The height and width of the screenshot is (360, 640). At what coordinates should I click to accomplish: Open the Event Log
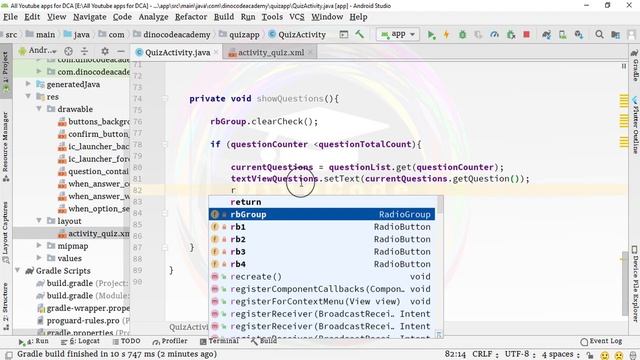[x=601, y=341]
